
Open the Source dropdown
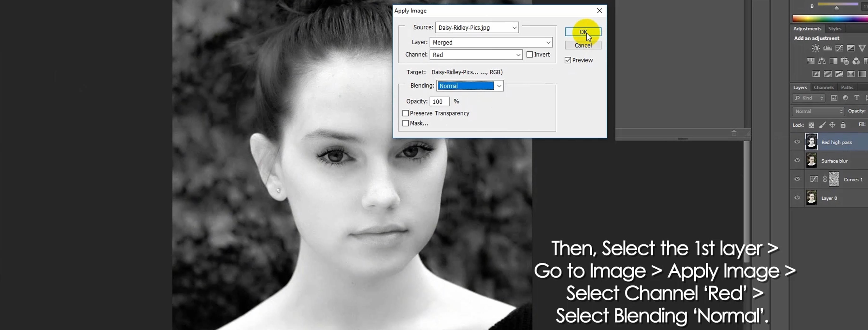477,28
